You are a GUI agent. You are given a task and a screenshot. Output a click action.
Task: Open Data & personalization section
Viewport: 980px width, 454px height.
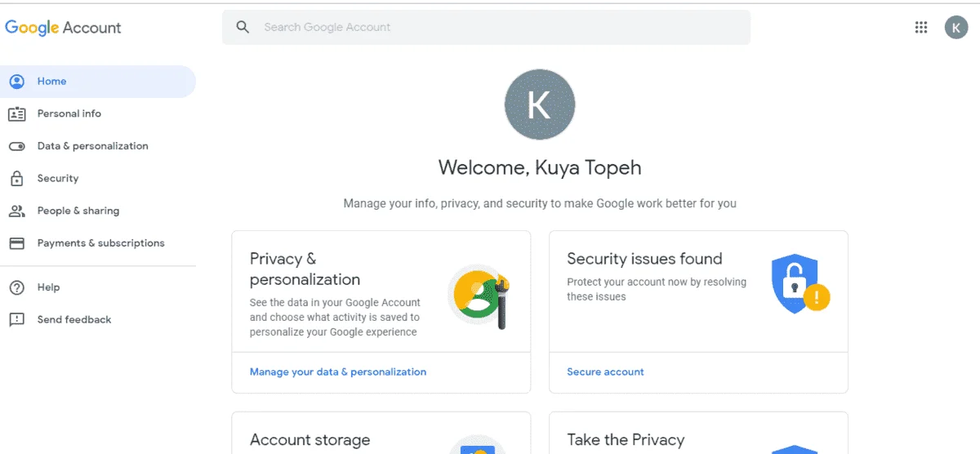point(98,146)
